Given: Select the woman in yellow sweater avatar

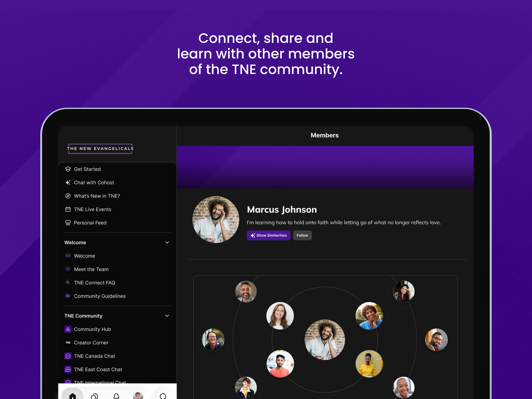Looking at the screenshot, I should [369, 364].
